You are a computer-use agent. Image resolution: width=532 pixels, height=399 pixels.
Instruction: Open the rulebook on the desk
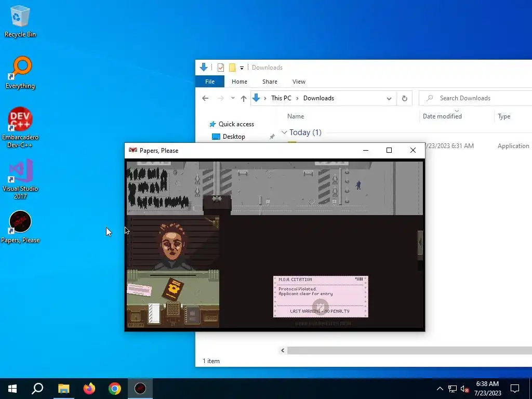192,314
